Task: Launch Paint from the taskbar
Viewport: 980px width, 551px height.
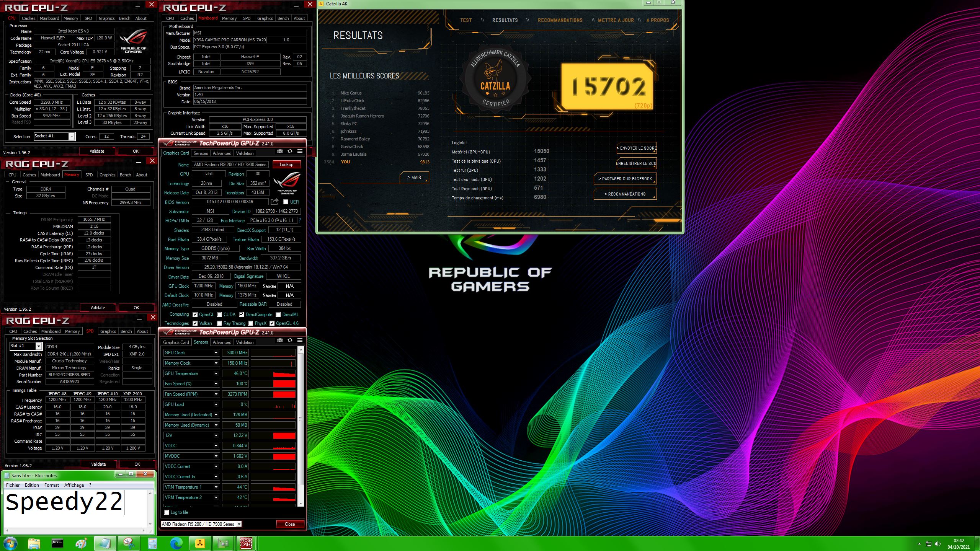Action: coord(81,543)
